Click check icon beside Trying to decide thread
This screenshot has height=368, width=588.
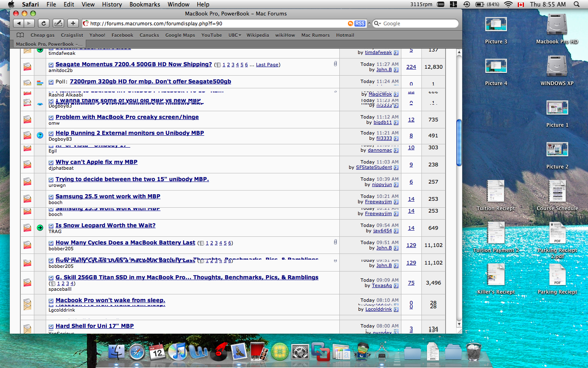click(51, 180)
